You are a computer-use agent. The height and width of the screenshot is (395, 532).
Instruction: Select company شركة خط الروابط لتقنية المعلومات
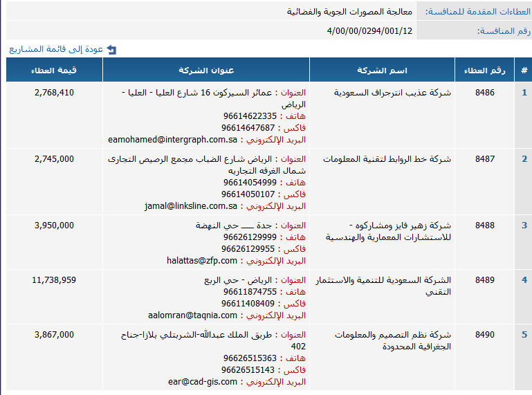point(387,159)
